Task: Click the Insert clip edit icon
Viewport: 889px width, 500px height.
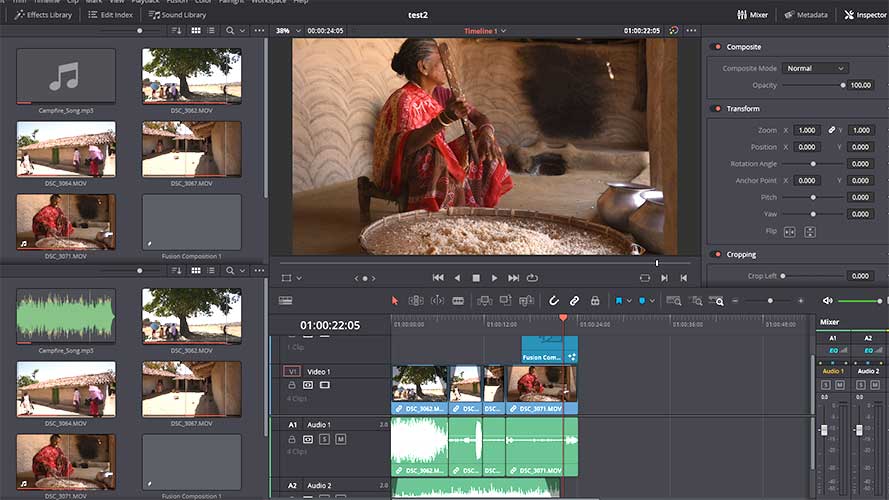Action: pyautogui.click(x=485, y=300)
